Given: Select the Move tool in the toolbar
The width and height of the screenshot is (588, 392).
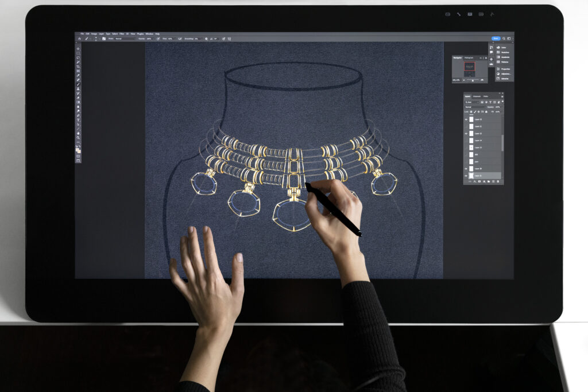Looking at the screenshot, I should coord(78,48).
